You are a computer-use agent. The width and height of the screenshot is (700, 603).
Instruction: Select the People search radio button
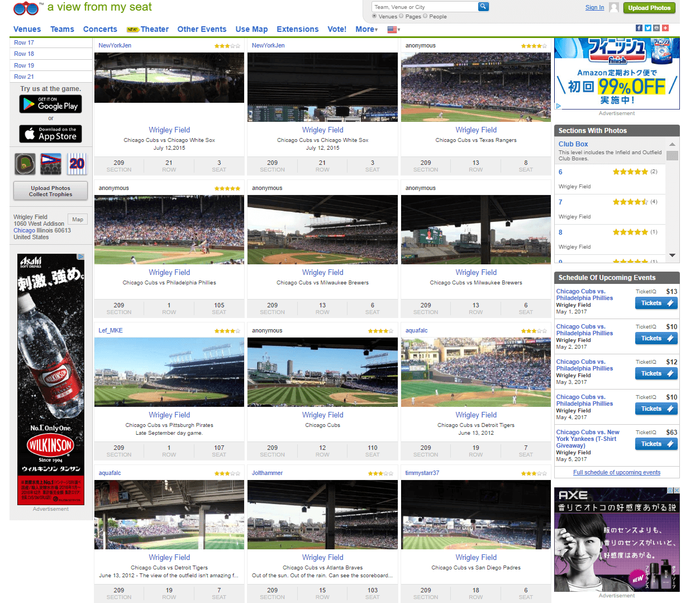(x=425, y=16)
